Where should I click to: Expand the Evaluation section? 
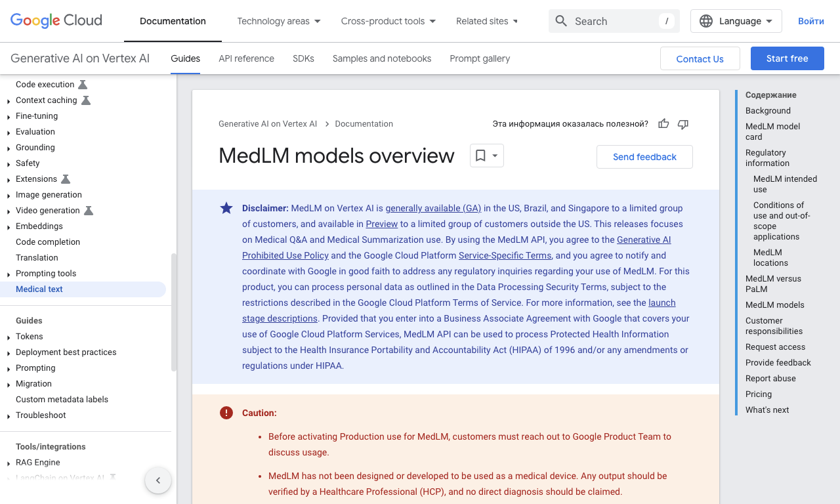point(9,133)
